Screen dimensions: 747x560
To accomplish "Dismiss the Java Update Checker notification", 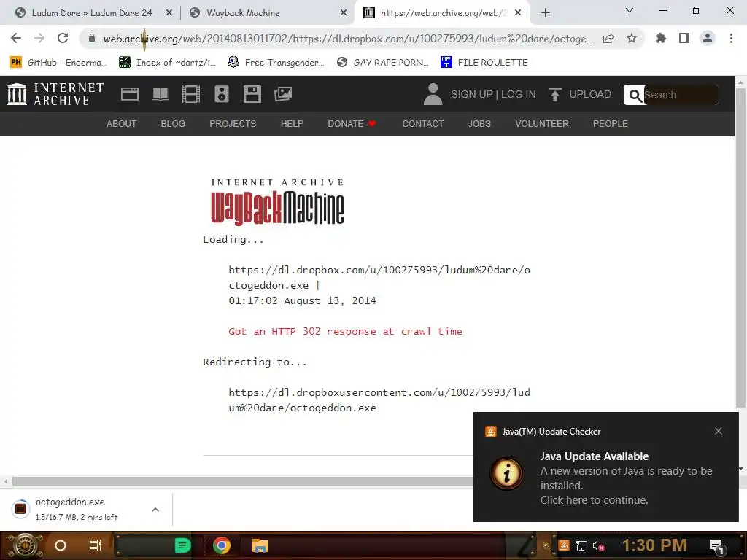I will (x=719, y=431).
